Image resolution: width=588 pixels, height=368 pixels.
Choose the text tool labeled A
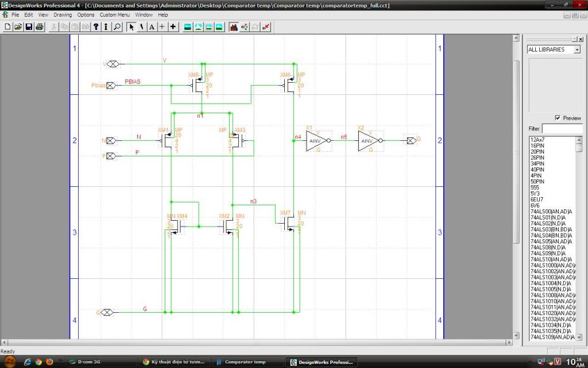tap(152, 26)
